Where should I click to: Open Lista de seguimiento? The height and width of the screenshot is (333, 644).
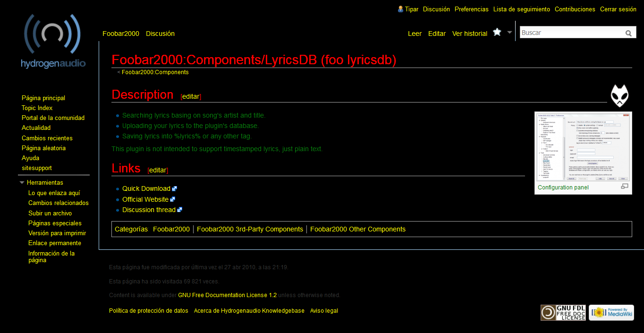(x=522, y=9)
